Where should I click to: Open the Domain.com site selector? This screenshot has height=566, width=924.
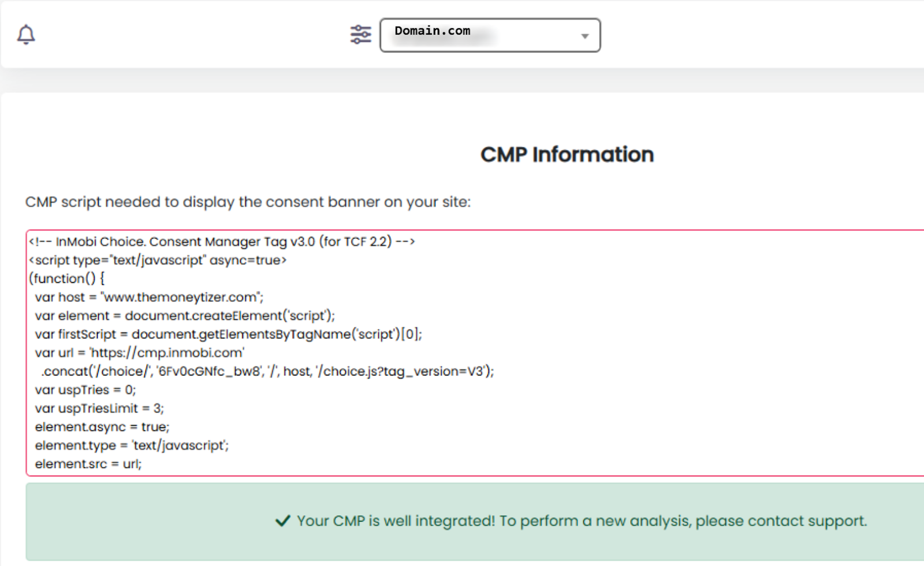pyautogui.click(x=489, y=35)
